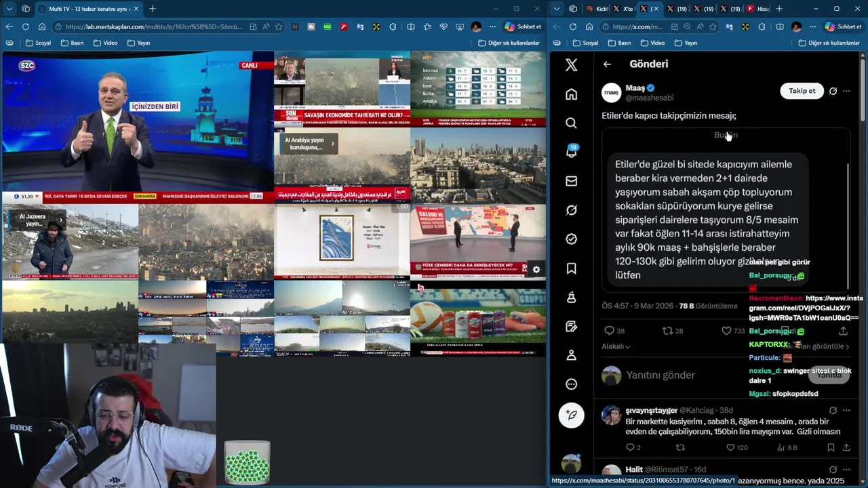
Task: Open X search from the sidebar magnifier
Action: click(571, 123)
